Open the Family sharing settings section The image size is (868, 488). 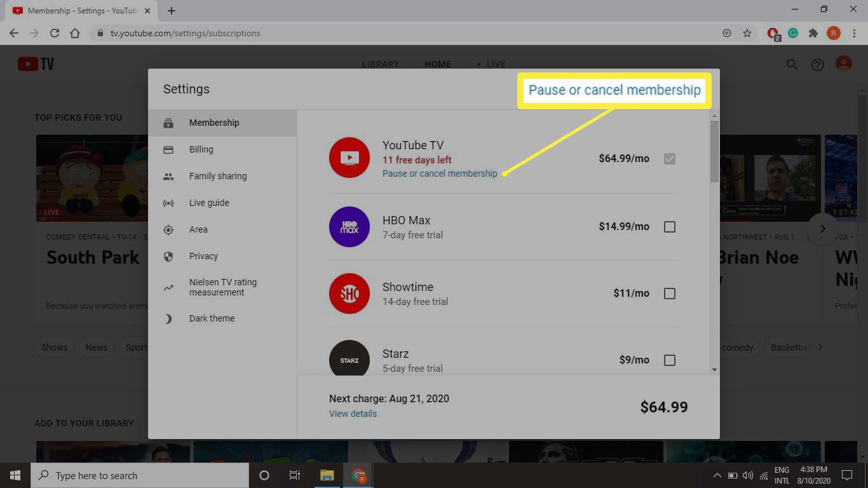222,176
